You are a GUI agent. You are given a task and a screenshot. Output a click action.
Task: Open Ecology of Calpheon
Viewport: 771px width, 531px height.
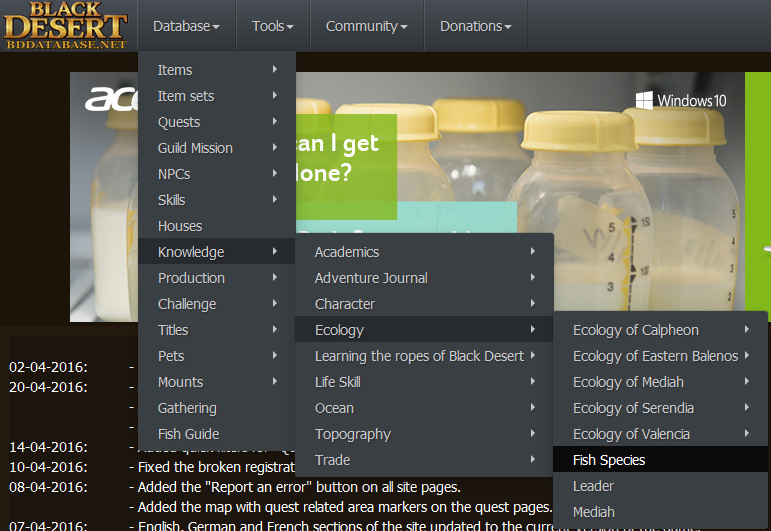tap(660, 330)
